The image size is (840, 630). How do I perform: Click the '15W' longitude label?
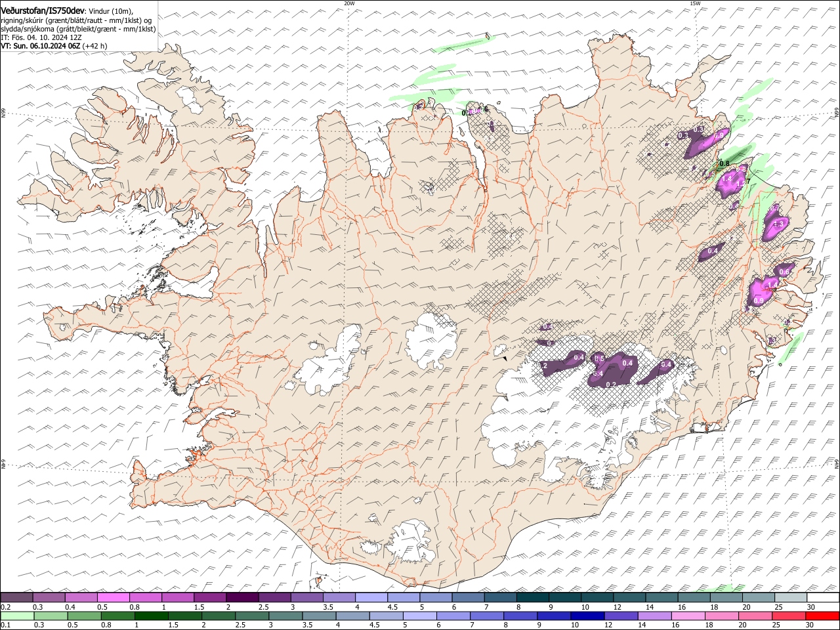point(695,3)
